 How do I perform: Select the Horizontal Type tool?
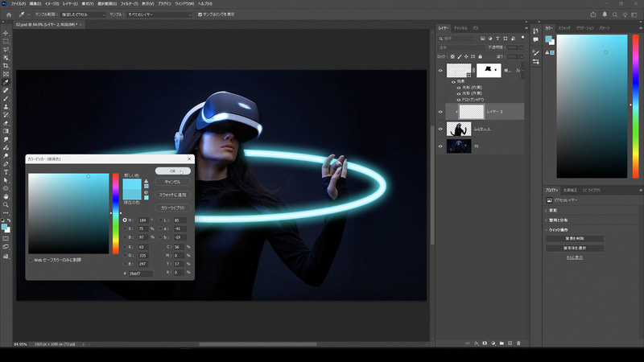[x=6, y=171]
